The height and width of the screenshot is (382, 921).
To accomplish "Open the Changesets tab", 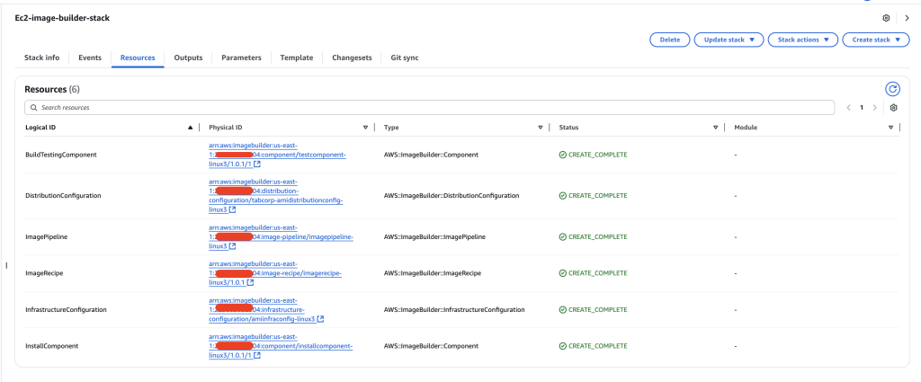I will coord(352,58).
